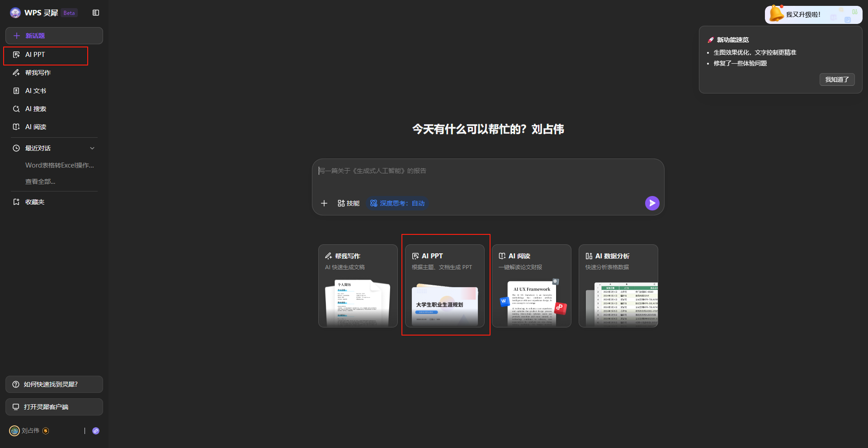Screen dimensions: 868x448
Task: Open the 如何快速找到灵犀 help link
Action: pos(54,384)
